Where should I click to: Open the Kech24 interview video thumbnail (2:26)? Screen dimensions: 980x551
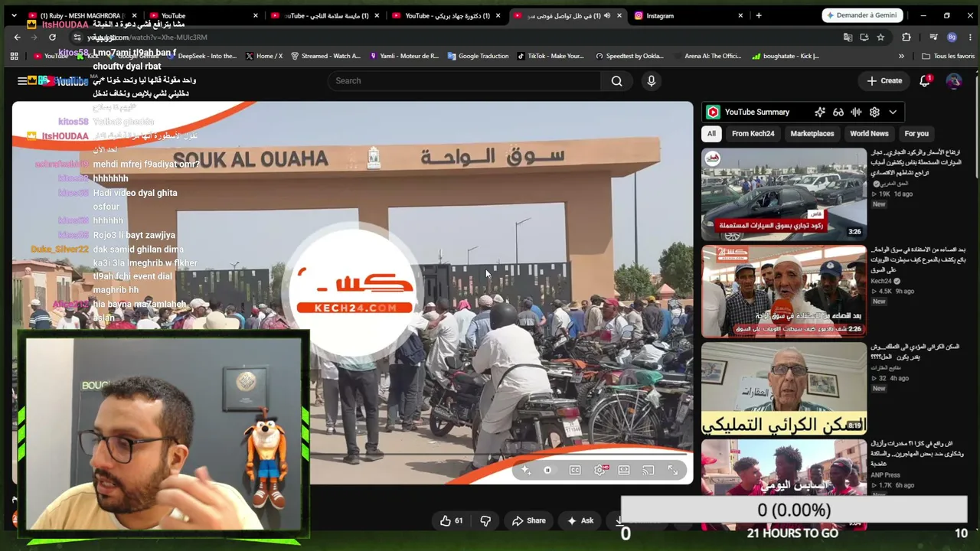pos(784,291)
